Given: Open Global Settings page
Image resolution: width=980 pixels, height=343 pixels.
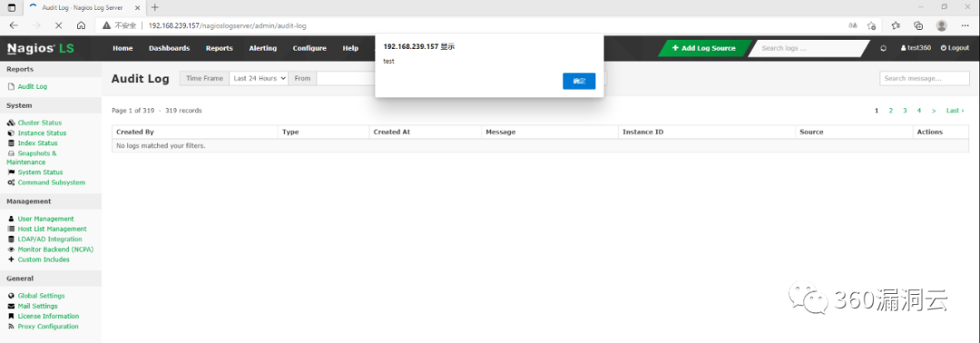Looking at the screenshot, I should pos(41,296).
